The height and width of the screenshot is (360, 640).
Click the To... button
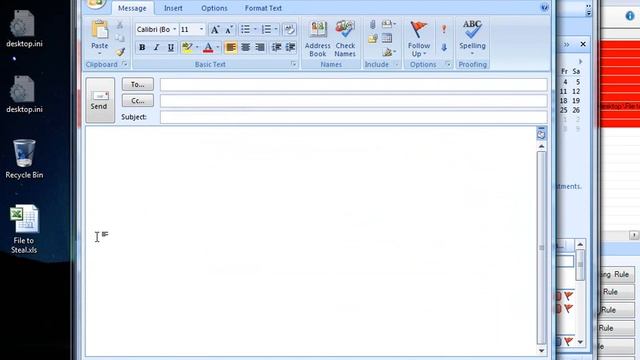point(138,84)
